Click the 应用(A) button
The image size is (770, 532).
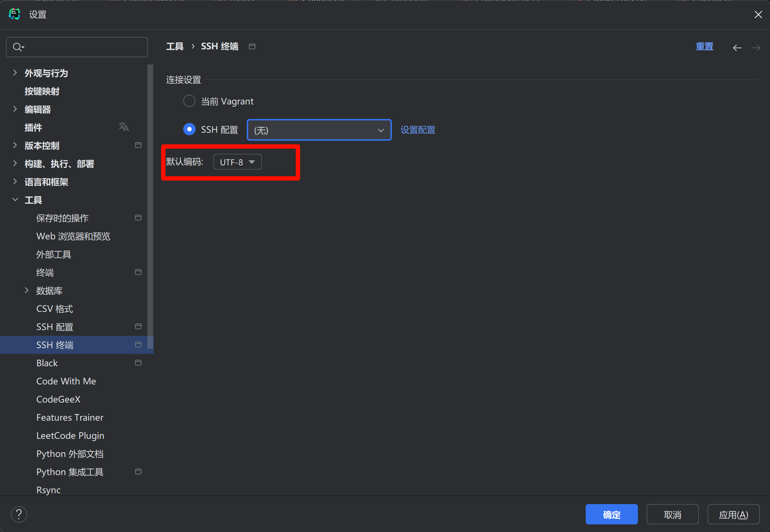(733, 514)
